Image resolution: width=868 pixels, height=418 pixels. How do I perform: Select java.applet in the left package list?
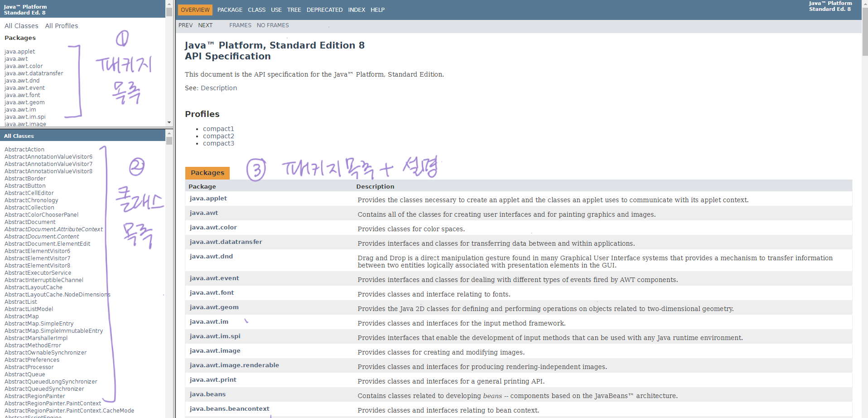click(x=19, y=52)
